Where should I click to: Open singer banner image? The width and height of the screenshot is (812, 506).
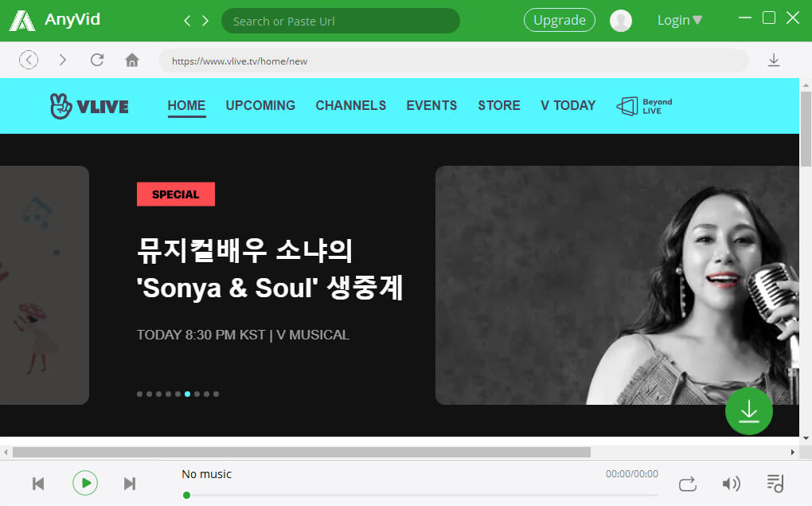617,285
